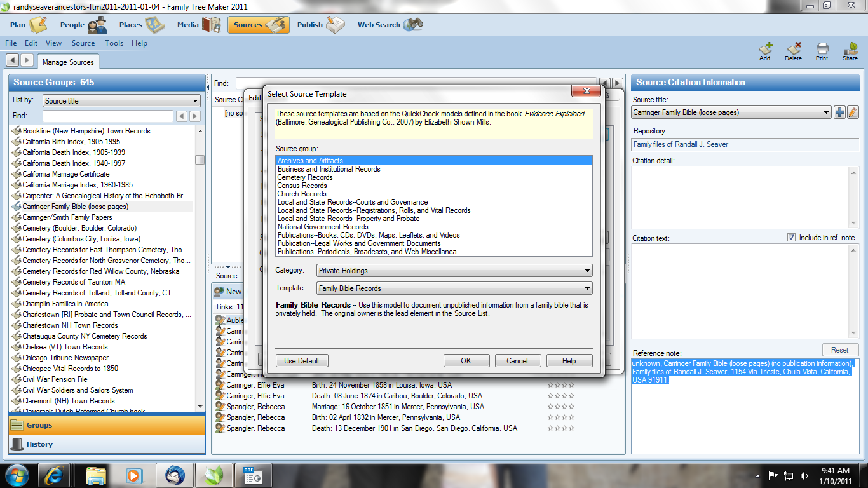Viewport: 868px width, 488px height.
Task: Click the Help button in dialog
Action: [x=569, y=361]
